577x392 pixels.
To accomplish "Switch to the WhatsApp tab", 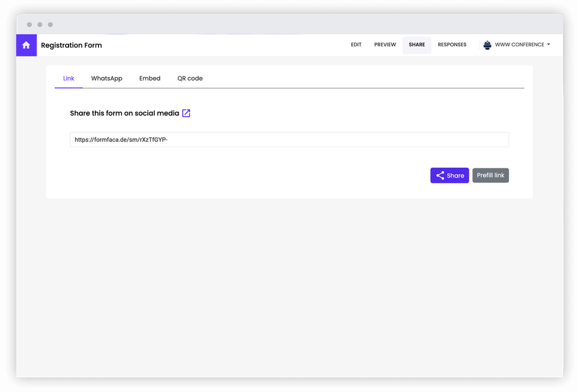I will coord(106,78).
